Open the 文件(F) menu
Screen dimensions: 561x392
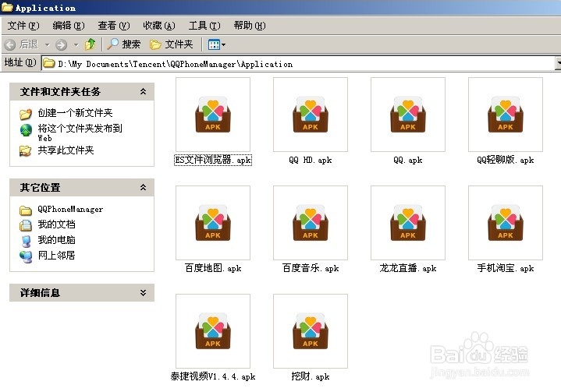point(23,26)
